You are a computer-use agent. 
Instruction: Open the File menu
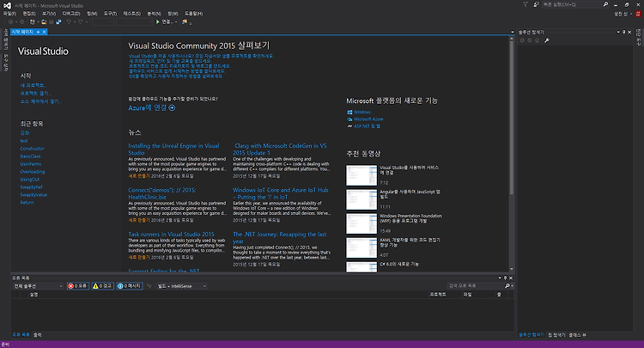click(x=9, y=14)
